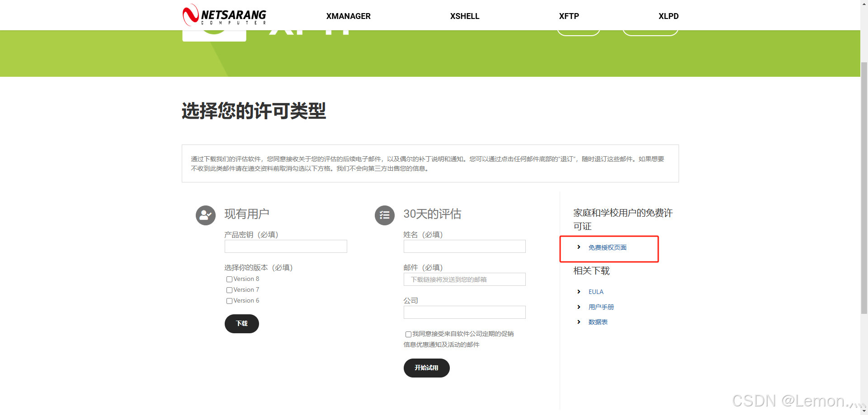Click the 开始试用 start trial button
The width and height of the screenshot is (868, 415).
tap(427, 368)
